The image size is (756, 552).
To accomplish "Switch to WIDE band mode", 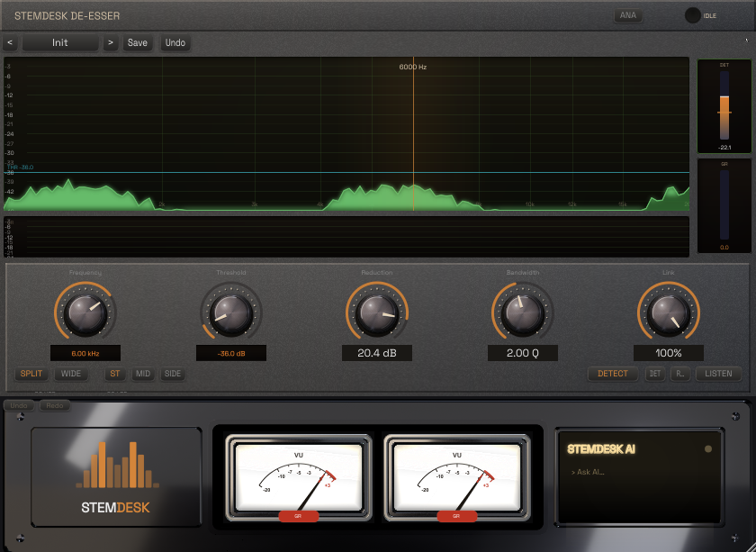I will coord(71,374).
